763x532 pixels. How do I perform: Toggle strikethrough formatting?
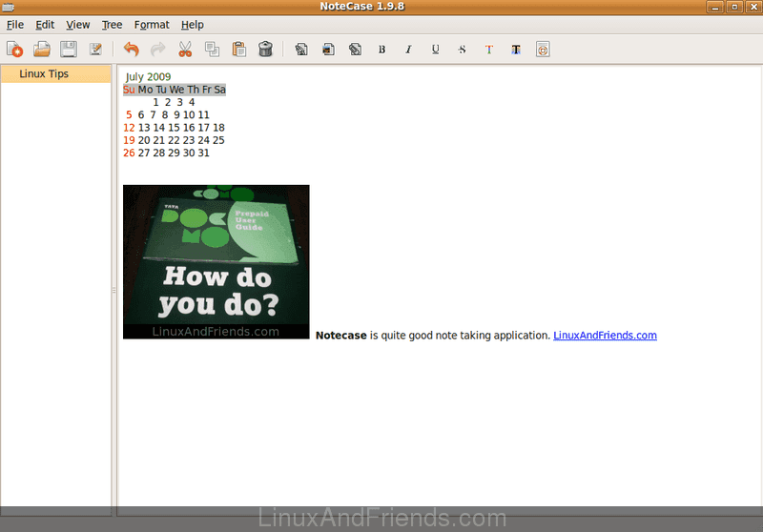click(463, 50)
